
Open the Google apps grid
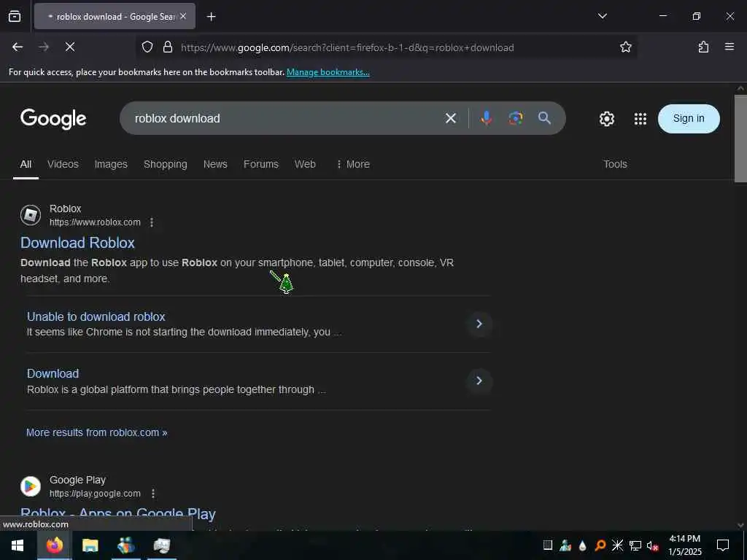640,119
